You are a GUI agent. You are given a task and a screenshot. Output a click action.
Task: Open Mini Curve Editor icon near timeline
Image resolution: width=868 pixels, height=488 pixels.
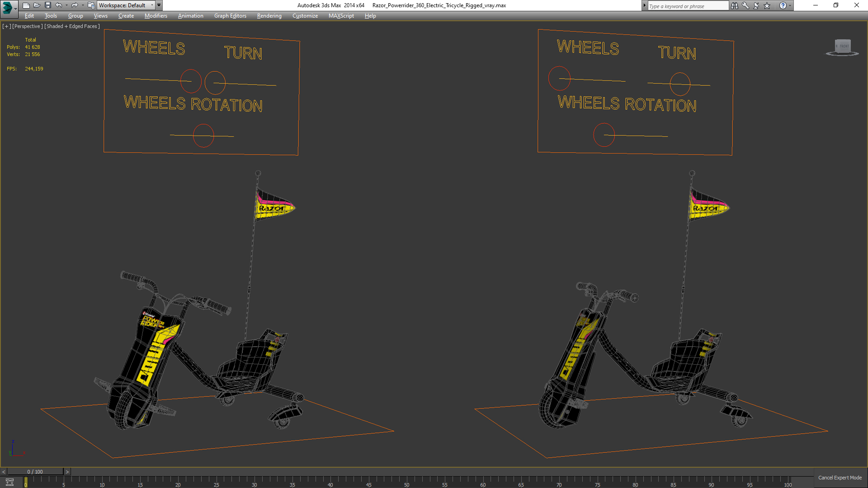click(x=9, y=482)
